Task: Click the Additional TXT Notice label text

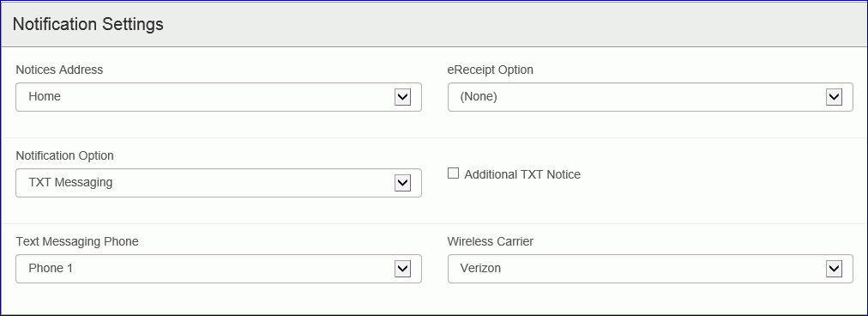Action: pyautogui.click(x=522, y=174)
